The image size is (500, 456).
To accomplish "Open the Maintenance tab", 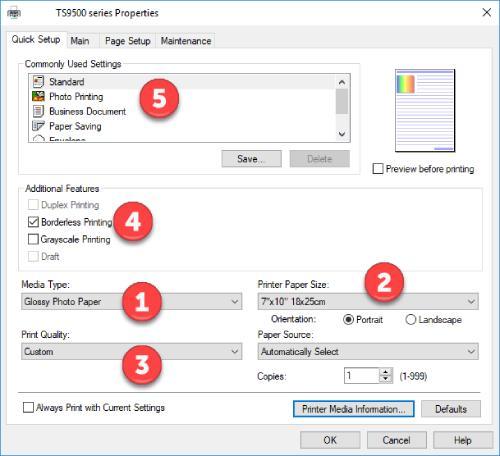I will point(186,41).
